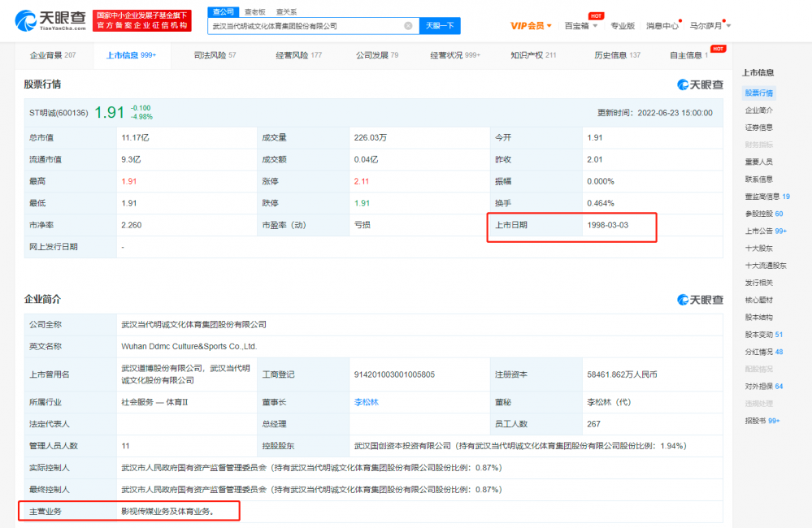Click the stock name ST明诚(600136)

point(59,113)
